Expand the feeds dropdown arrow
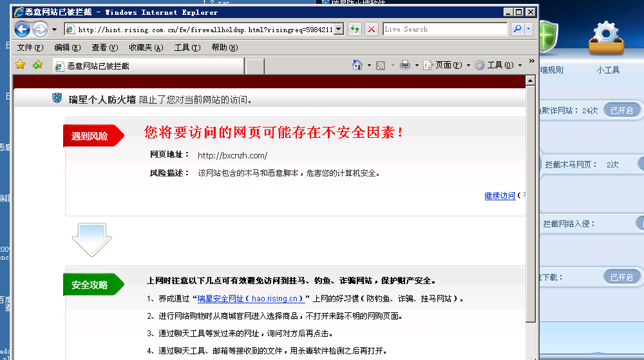This screenshot has width=644, height=360. click(x=393, y=65)
